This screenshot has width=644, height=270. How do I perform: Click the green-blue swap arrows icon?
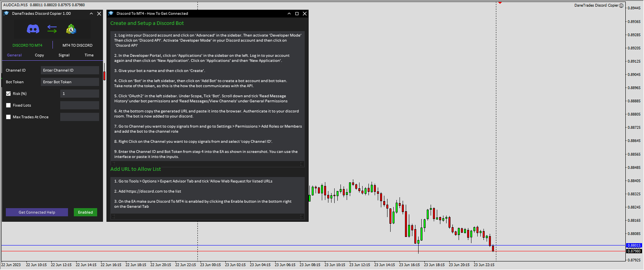coord(52,29)
